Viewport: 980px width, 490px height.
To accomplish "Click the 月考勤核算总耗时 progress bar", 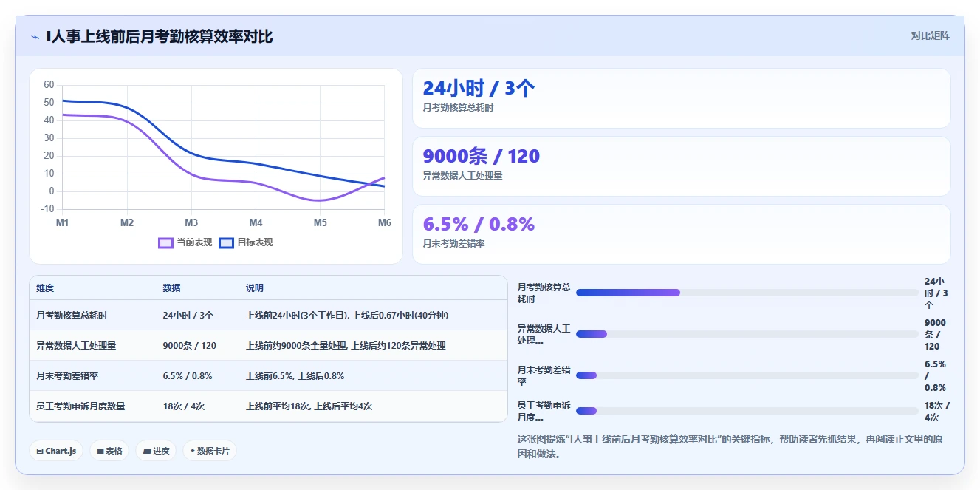I will pos(747,293).
